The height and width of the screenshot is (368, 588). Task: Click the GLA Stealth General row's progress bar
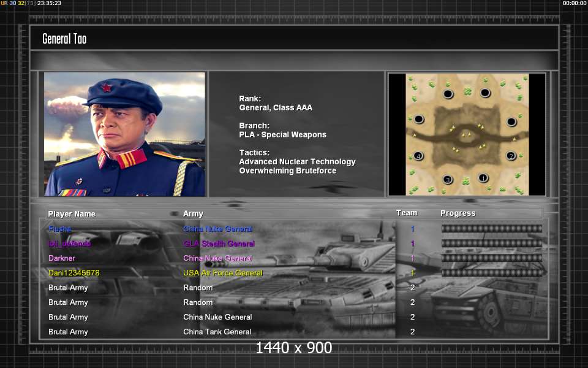pyautogui.click(x=492, y=243)
